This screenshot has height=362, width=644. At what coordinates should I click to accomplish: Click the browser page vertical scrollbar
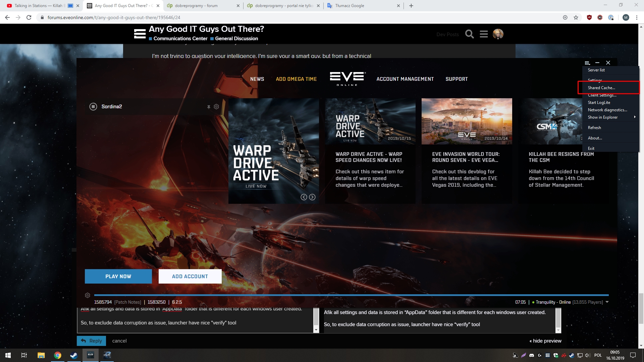(641, 308)
